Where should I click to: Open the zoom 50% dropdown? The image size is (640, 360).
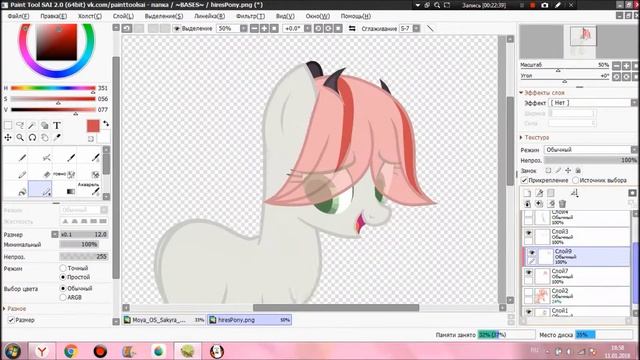tap(244, 28)
